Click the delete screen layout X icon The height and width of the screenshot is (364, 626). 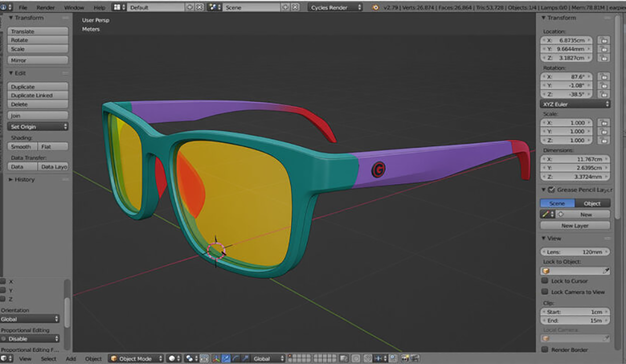[199, 8]
